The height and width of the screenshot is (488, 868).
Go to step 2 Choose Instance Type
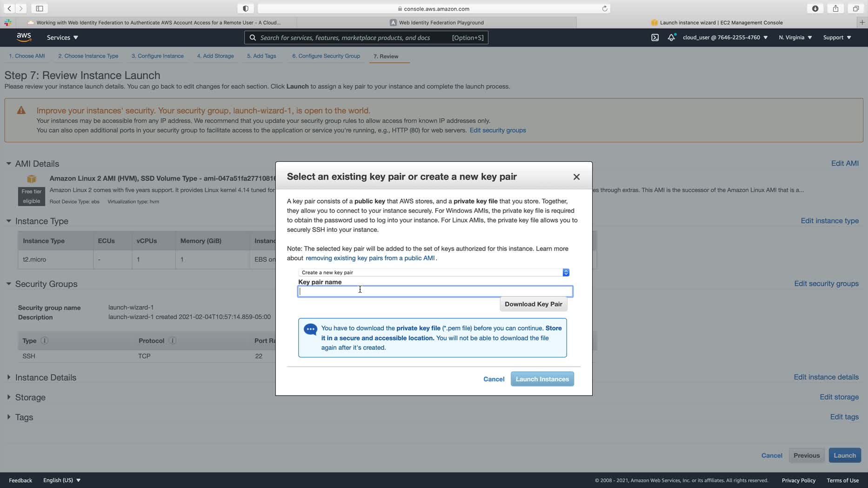(88, 56)
